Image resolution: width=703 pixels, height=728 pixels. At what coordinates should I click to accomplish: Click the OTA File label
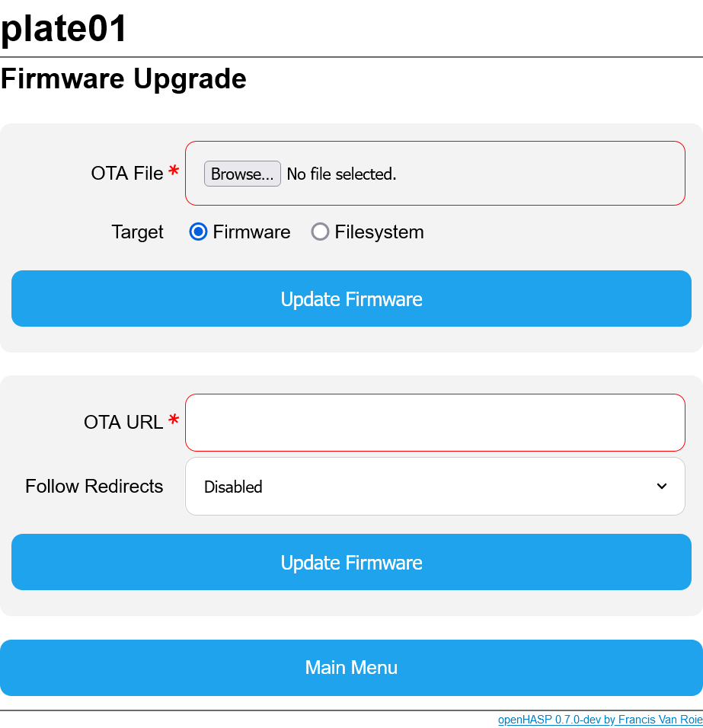(x=127, y=174)
